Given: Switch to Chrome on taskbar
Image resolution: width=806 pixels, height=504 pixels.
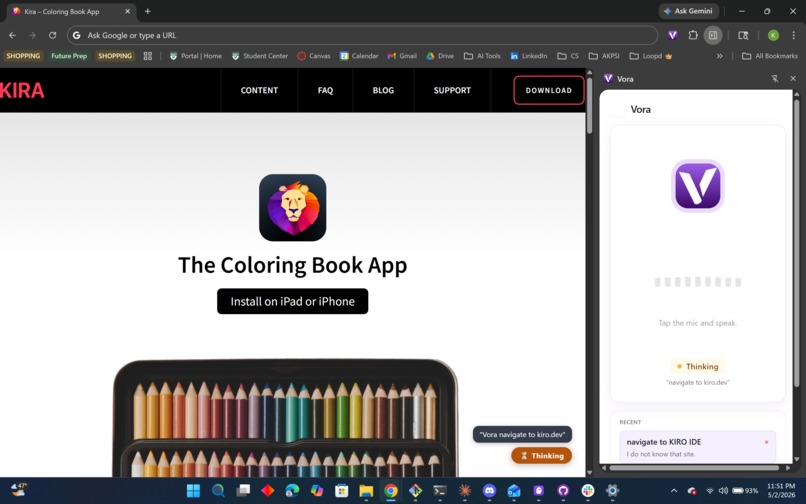Looking at the screenshot, I should tap(391, 491).
